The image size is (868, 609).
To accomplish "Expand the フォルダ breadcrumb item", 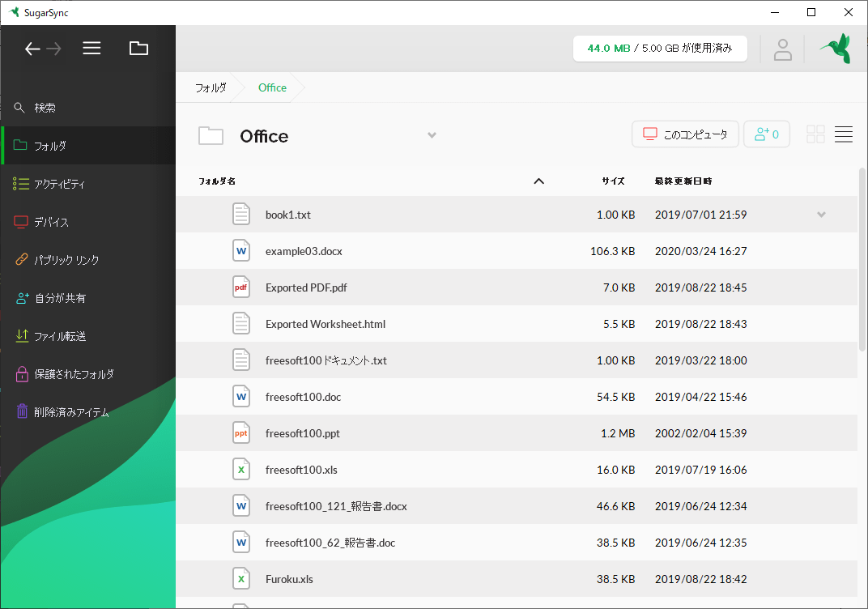I will (x=211, y=87).
